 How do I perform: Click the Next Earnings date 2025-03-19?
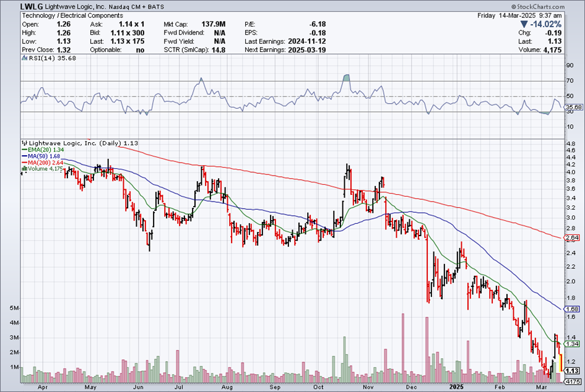307,50
